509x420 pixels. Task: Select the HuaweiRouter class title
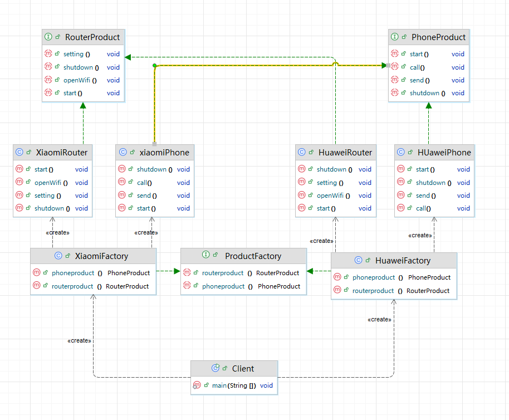tap(345, 153)
